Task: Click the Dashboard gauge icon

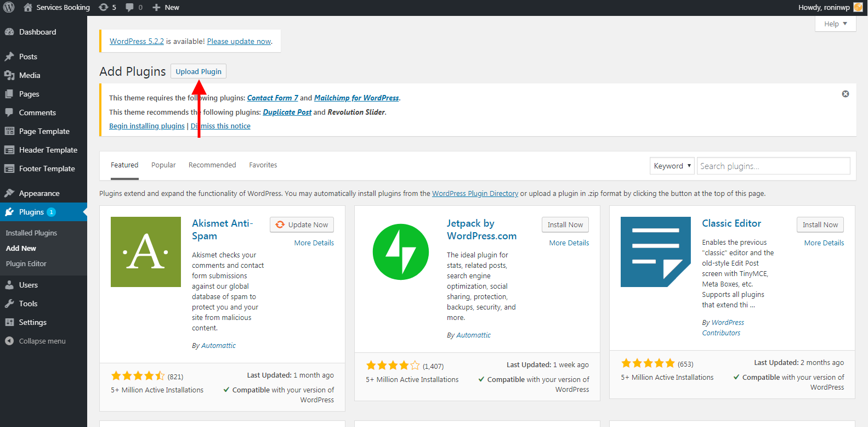Action: tap(9, 32)
